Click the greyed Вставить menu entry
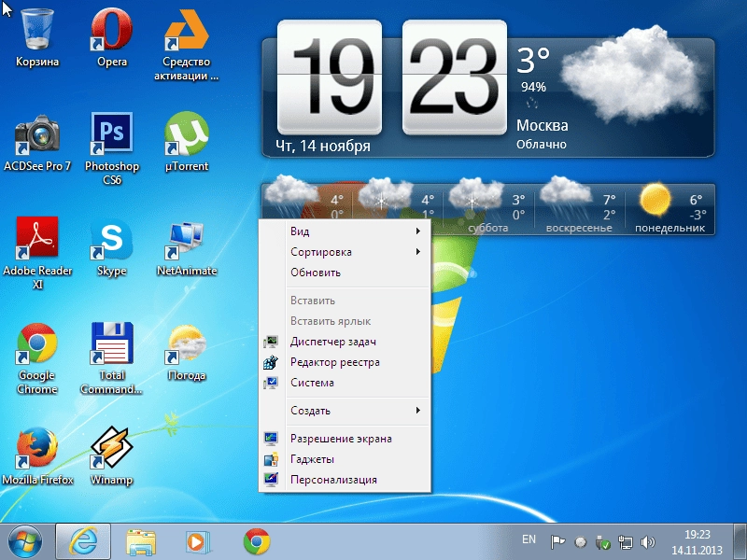The height and width of the screenshot is (560, 747). (x=345, y=301)
